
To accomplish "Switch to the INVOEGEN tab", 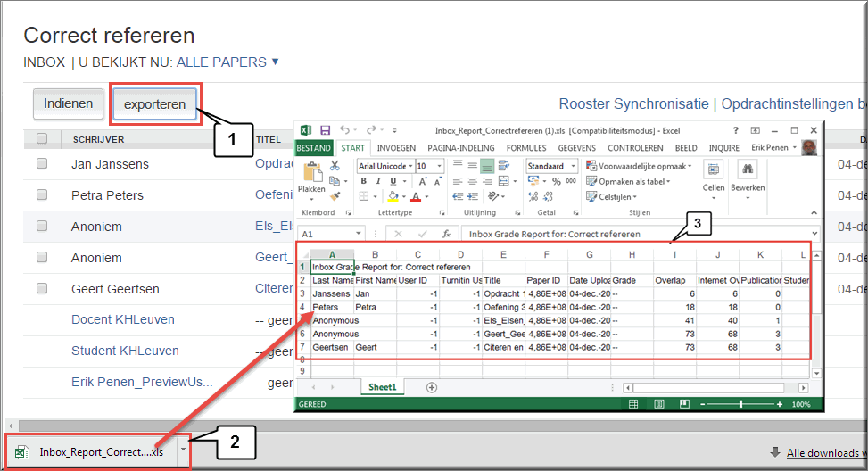I will [x=396, y=148].
